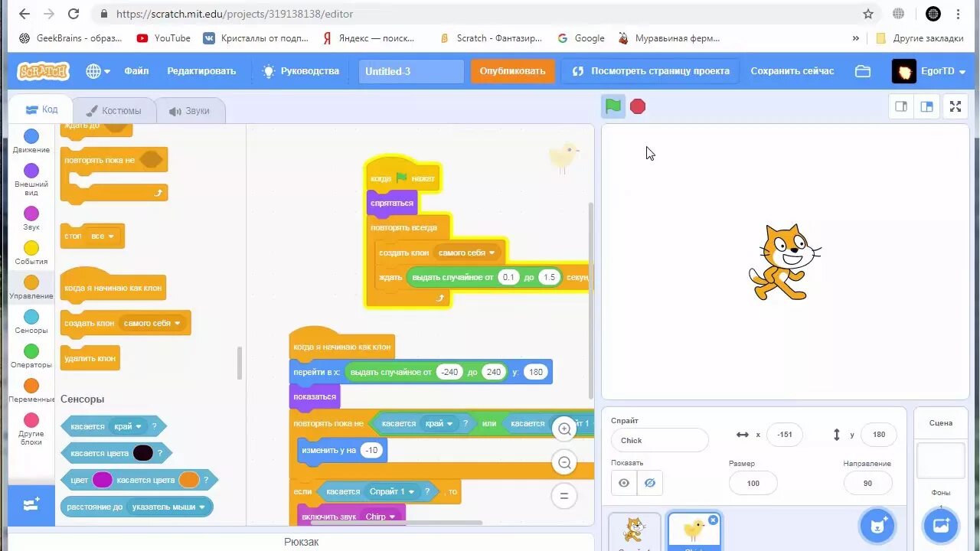Select the cat sprite thumbnail

tap(635, 531)
